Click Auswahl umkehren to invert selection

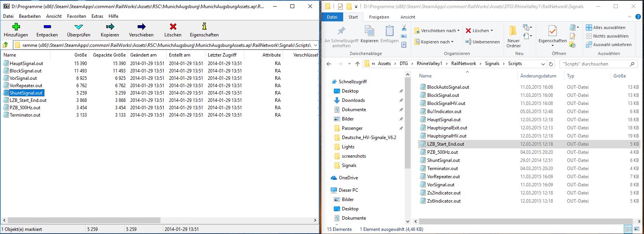[x=608, y=45]
